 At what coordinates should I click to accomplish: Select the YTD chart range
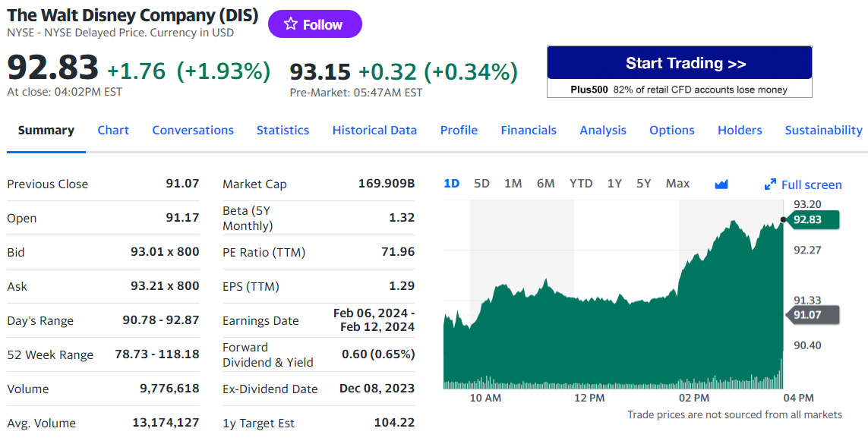[x=581, y=183]
